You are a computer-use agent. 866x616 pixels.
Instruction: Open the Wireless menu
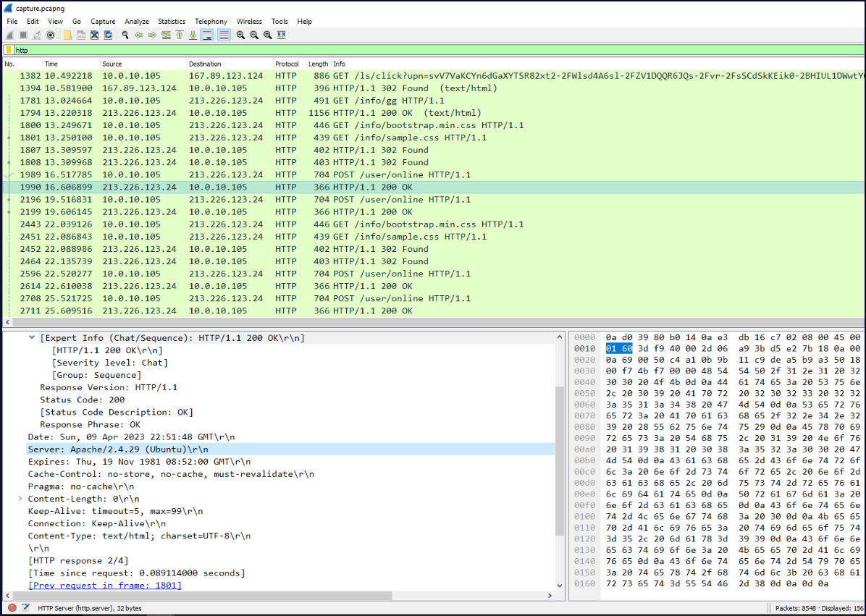(249, 22)
